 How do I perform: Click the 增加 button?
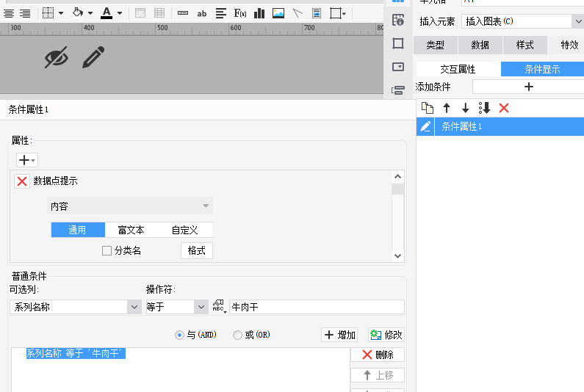339,335
